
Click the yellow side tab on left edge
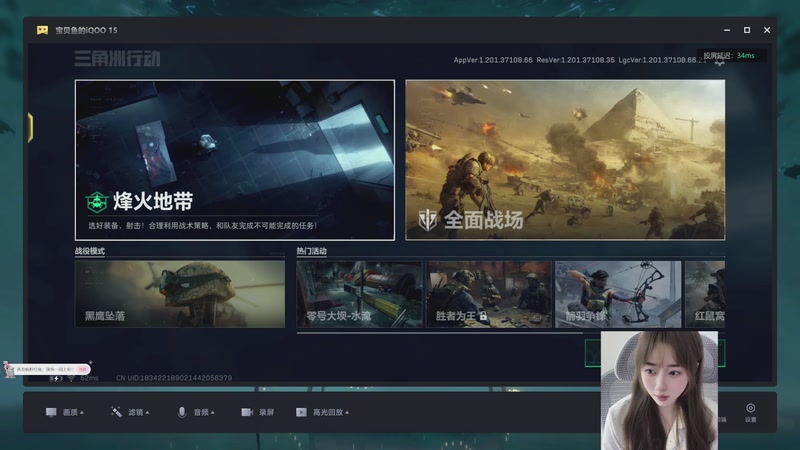pyautogui.click(x=30, y=127)
